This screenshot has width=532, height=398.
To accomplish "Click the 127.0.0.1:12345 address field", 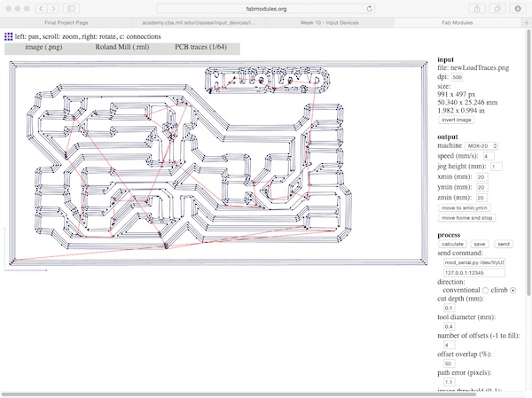I will [x=474, y=273].
